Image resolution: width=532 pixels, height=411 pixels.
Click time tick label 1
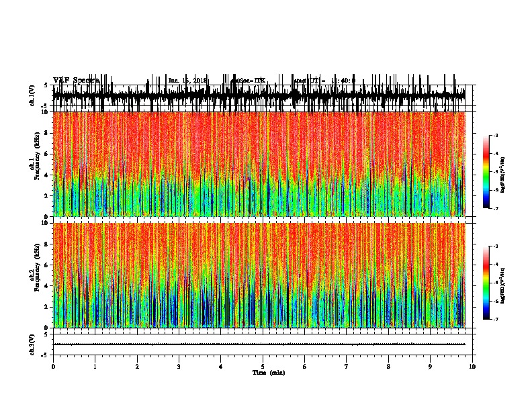pos(95,367)
